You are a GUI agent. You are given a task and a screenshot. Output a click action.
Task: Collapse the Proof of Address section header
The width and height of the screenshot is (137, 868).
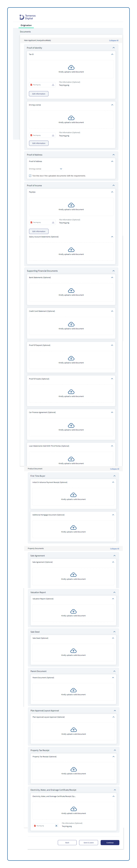tap(113, 155)
